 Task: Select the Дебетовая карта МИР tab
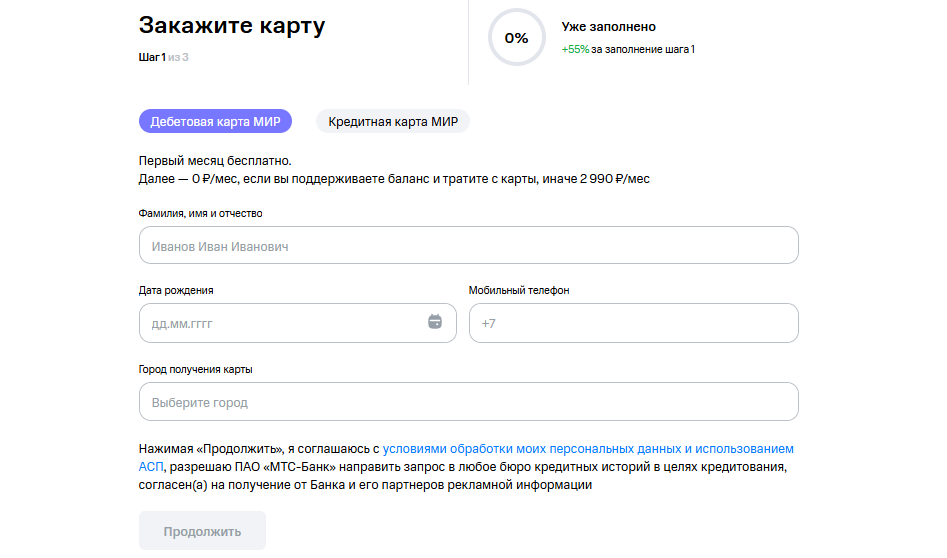215,122
